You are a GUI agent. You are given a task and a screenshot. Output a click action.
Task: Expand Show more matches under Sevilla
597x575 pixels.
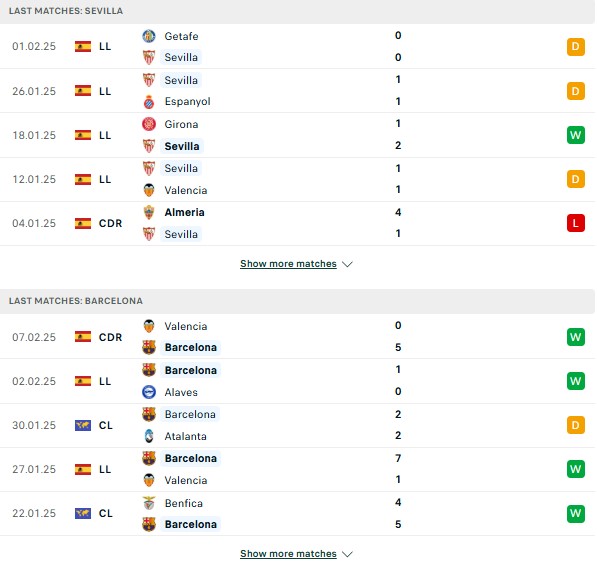click(288, 264)
